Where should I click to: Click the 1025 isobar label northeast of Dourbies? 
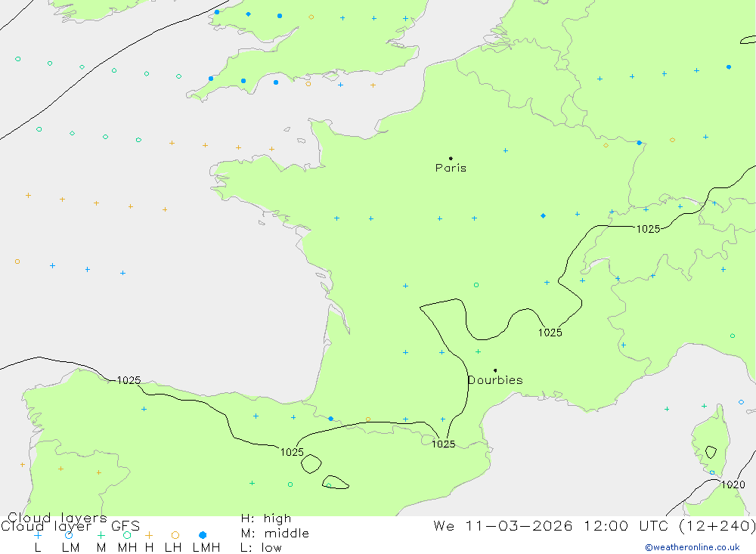tap(550, 333)
